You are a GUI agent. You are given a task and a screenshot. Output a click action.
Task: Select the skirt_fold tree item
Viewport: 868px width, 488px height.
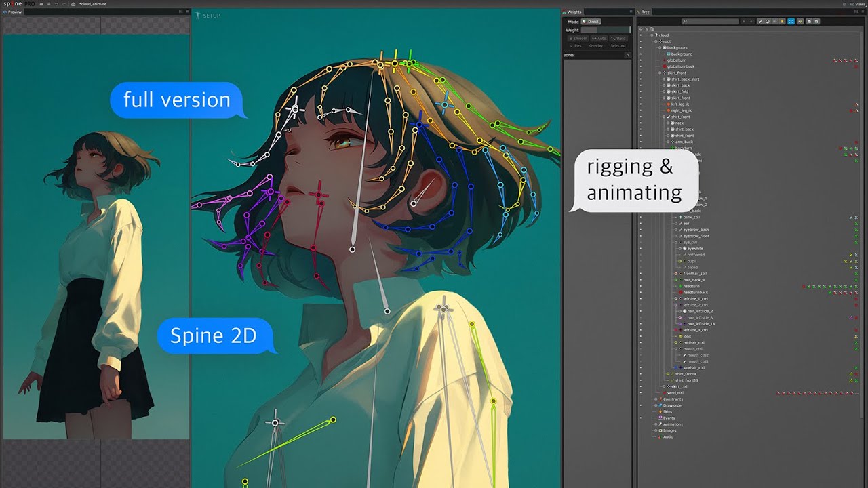tap(679, 91)
